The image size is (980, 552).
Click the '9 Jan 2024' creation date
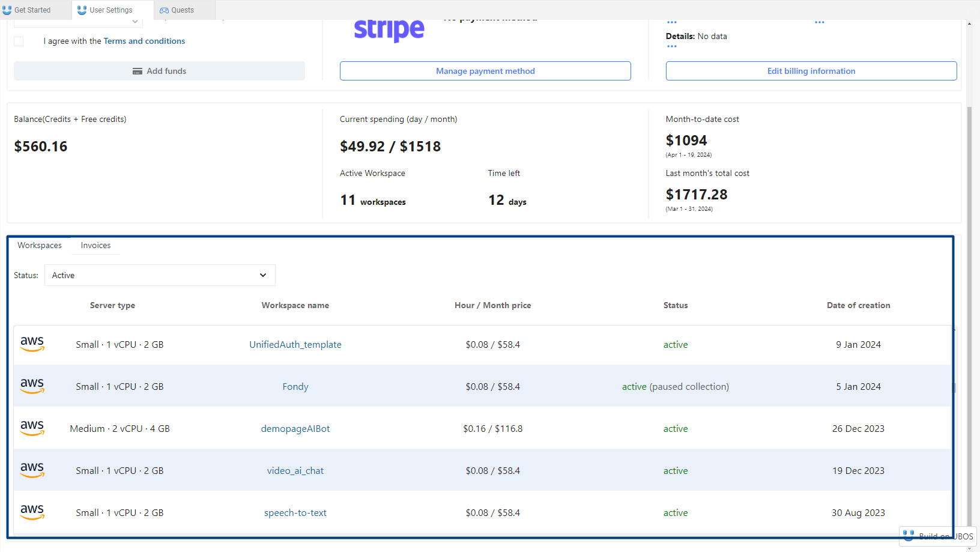(x=859, y=344)
